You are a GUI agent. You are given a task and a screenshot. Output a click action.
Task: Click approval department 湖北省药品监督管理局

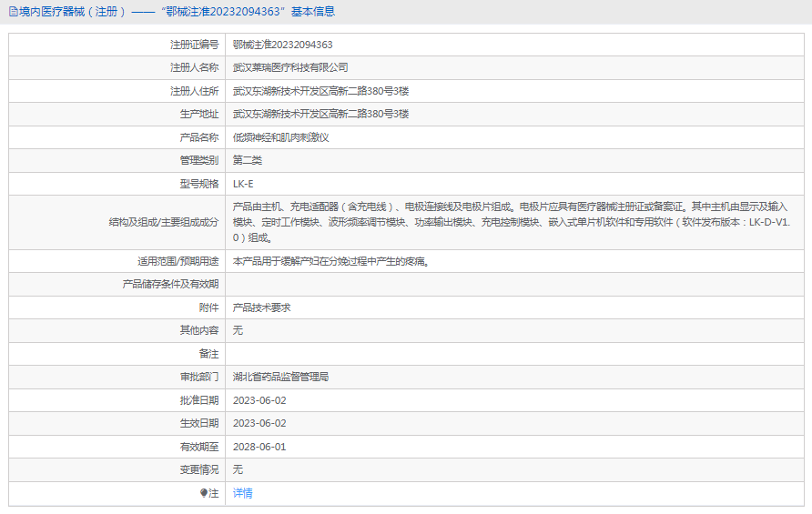point(280,377)
